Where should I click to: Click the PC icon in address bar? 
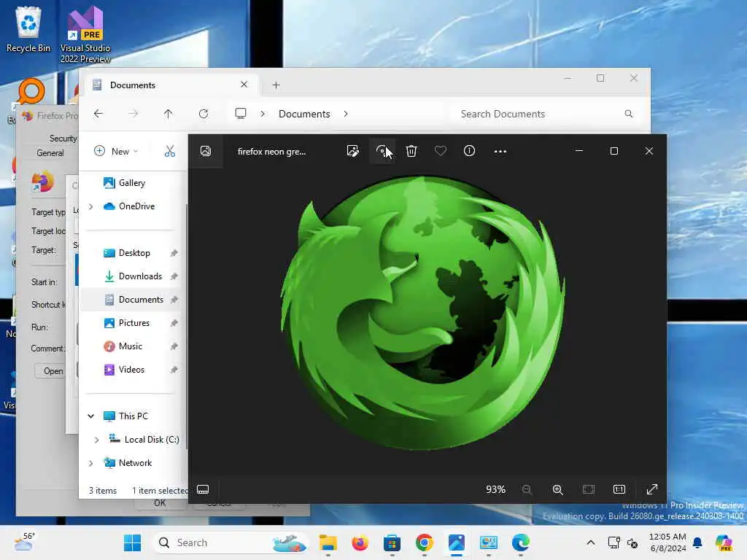point(241,113)
